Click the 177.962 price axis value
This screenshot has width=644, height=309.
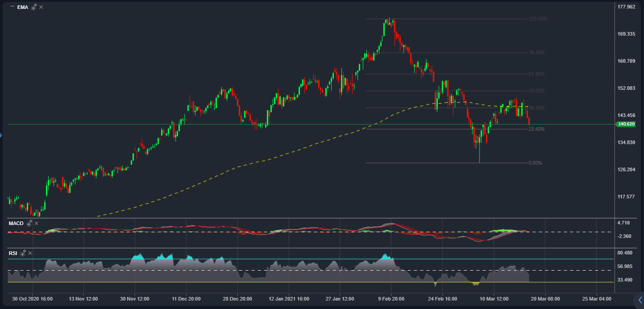(x=626, y=7)
